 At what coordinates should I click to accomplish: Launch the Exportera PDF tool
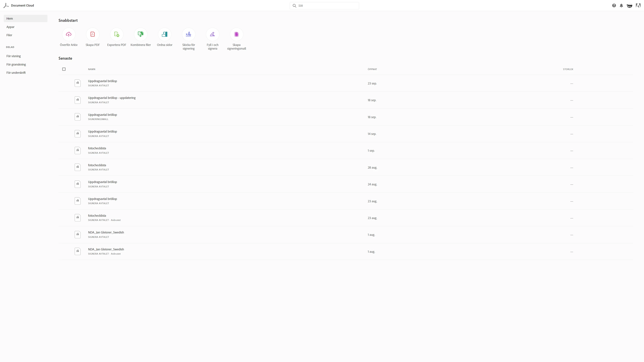pyautogui.click(x=117, y=35)
